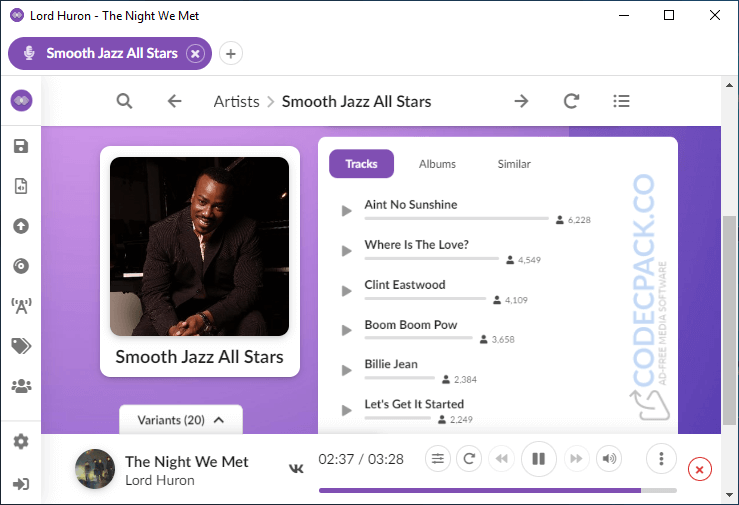Click the Artists breadcrumb link
The height and width of the screenshot is (505, 739).
coord(236,101)
